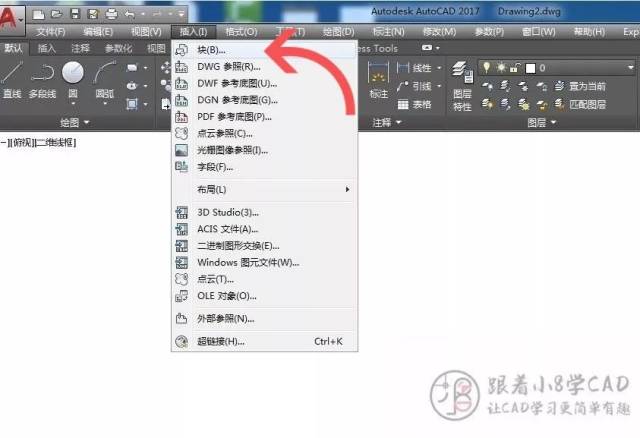Screen dimensions: 640x438
Task: Open layer selection dropdown arrow
Action: (x=630, y=68)
